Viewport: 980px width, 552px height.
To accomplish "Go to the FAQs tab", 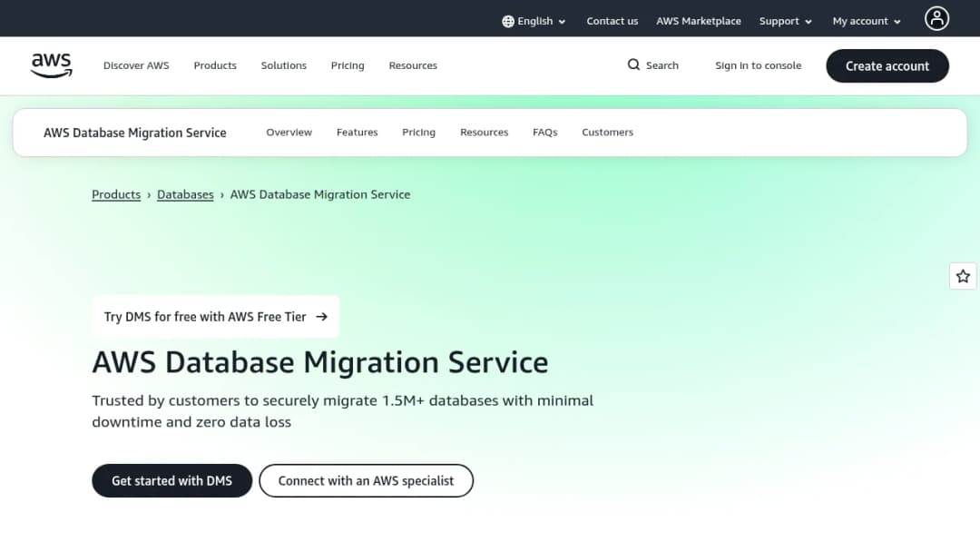I will 545,133.
